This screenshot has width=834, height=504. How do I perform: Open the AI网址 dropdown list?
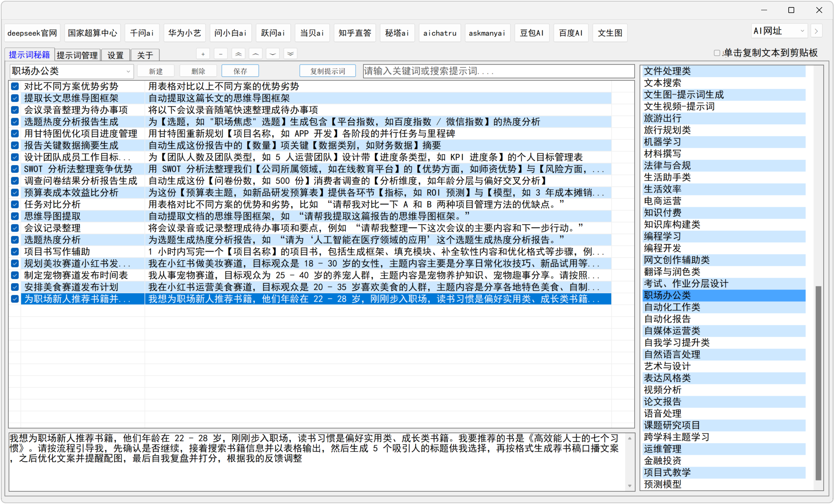coord(779,31)
